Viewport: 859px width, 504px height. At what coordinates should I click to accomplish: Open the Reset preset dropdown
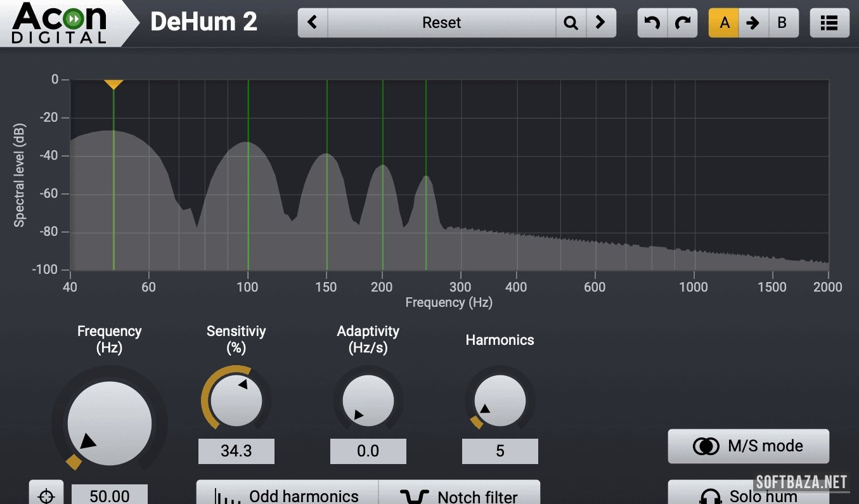tap(441, 23)
